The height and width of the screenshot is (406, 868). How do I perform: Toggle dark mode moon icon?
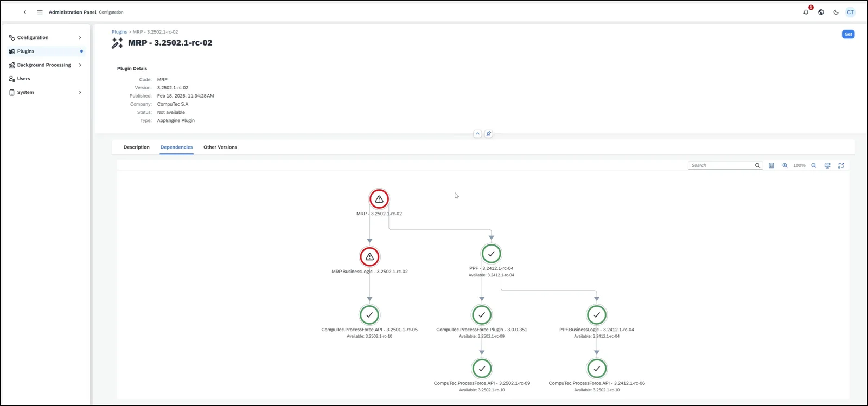click(836, 12)
